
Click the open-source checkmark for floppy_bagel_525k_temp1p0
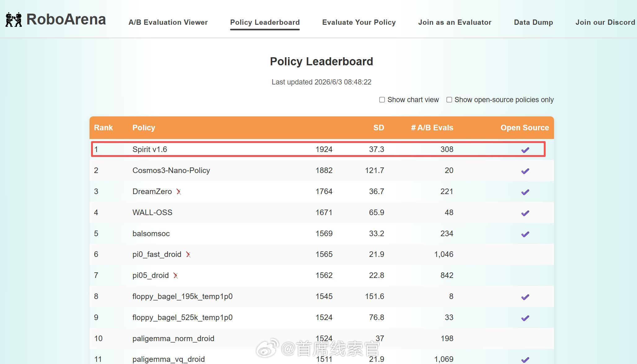click(x=525, y=318)
